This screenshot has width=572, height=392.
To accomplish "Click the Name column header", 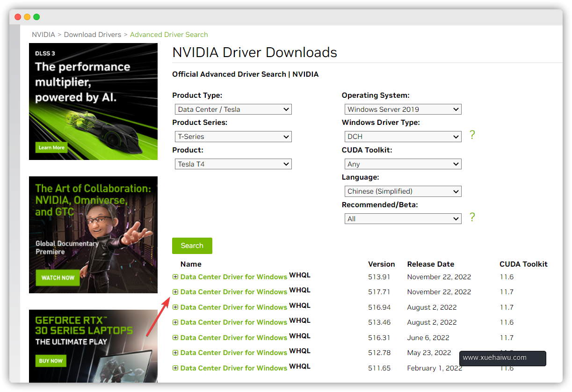I will pos(191,264).
